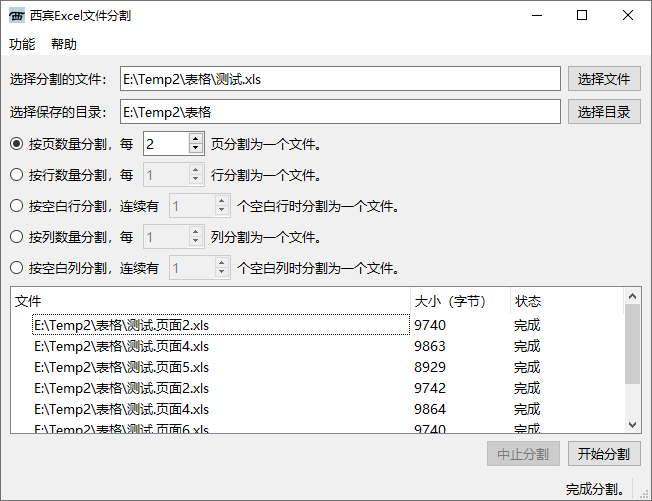Click the scroll up arrow of file list

632,296
